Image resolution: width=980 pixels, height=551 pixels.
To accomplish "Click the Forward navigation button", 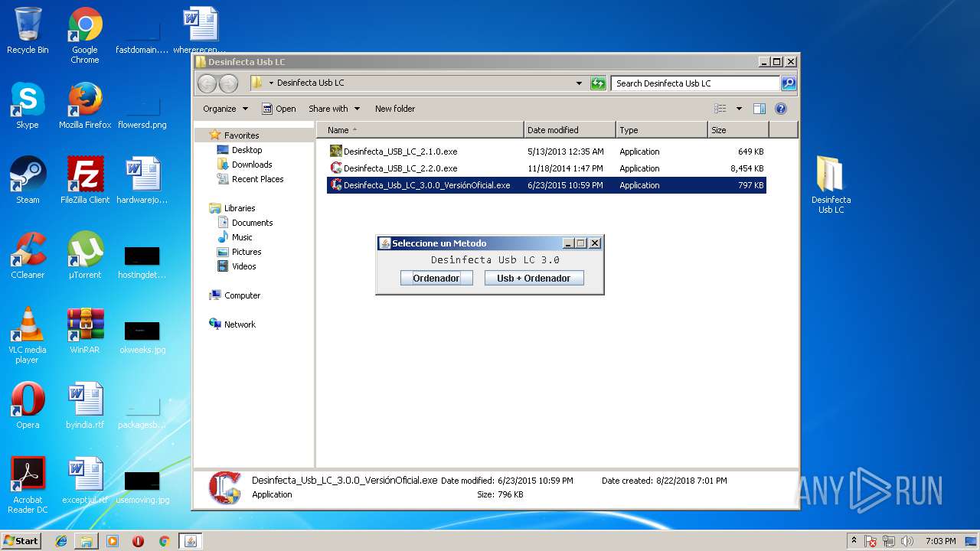I will click(228, 83).
